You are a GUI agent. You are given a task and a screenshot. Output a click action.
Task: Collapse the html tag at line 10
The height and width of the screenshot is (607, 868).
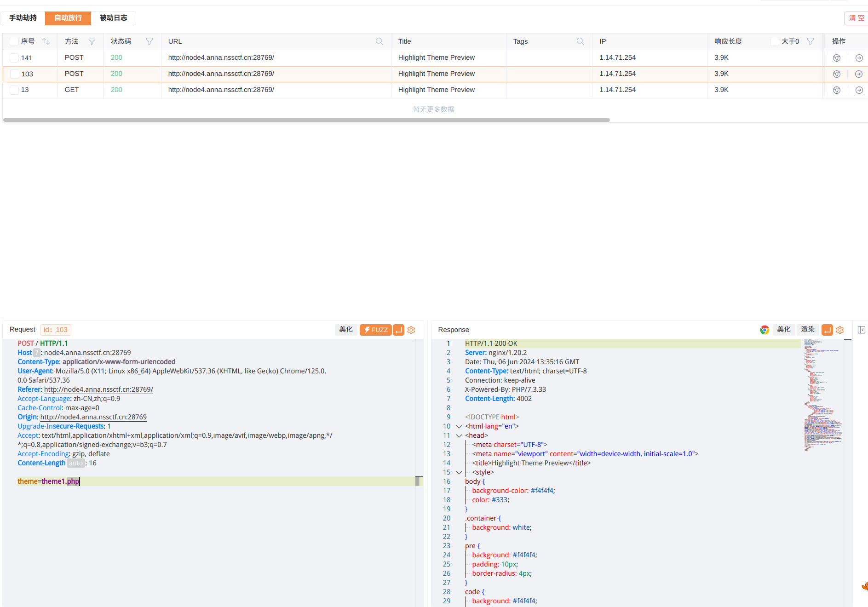pos(459,426)
